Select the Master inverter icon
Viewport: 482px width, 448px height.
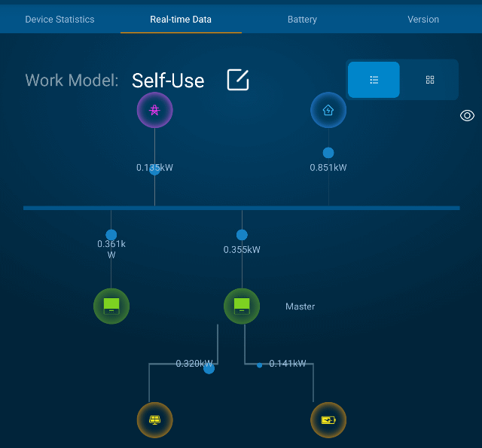[242, 306]
